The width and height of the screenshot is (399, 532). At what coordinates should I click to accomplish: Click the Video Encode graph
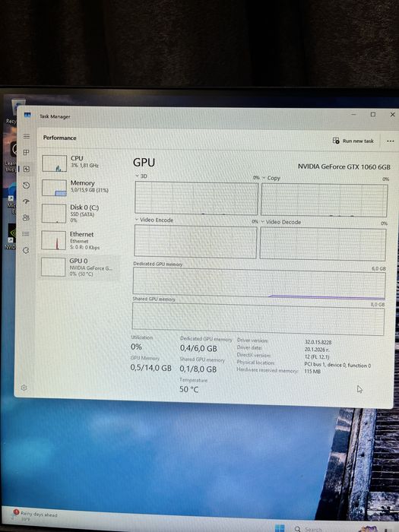(195, 241)
